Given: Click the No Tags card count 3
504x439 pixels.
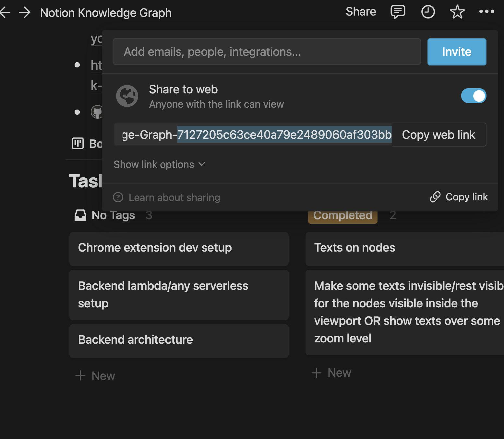Looking at the screenshot, I should (x=149, y=215).
